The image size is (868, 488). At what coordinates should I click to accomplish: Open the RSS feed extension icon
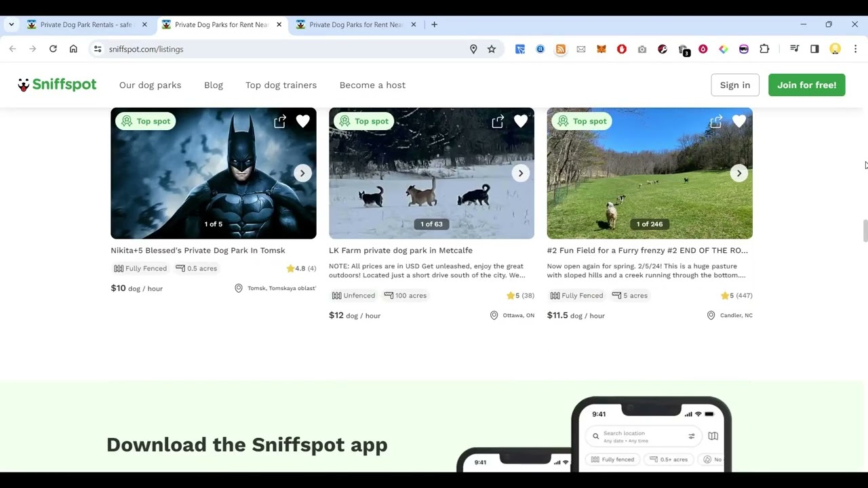pos(561,49)
